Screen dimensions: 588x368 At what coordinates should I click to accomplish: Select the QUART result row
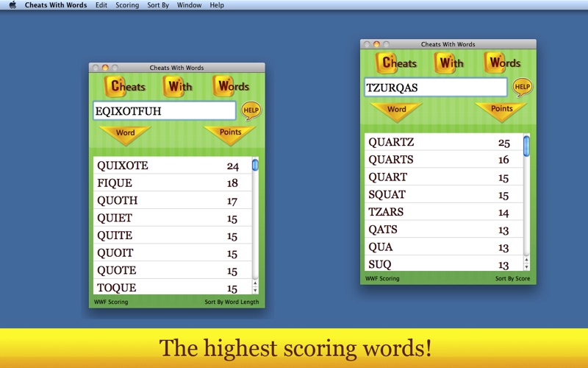(x=444, y=177)
